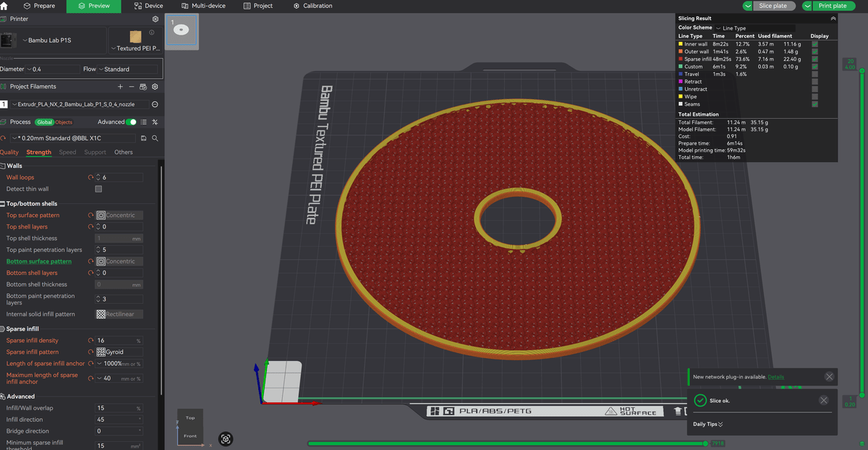
Task: Remove a filament with the minus icon
Action: [132, 86]
